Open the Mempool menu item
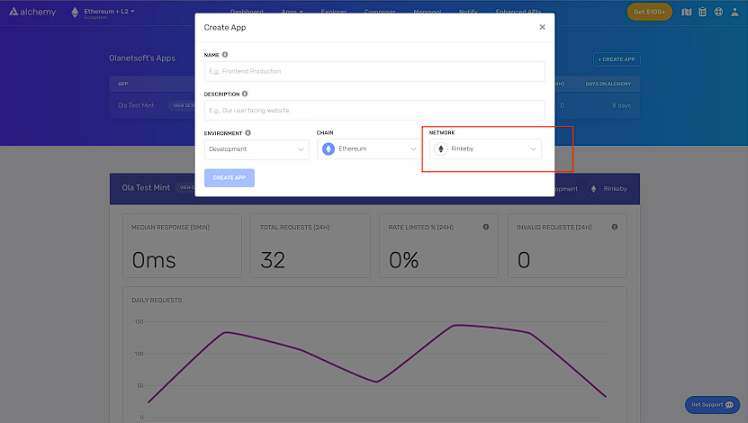Screen dimensions: 748x423 coord(426,10)
